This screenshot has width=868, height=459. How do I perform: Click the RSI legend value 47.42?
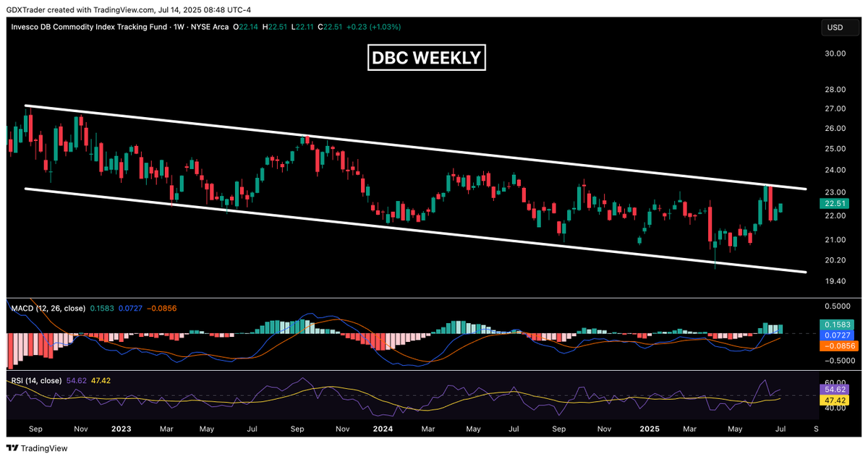(x=101, y=380)
